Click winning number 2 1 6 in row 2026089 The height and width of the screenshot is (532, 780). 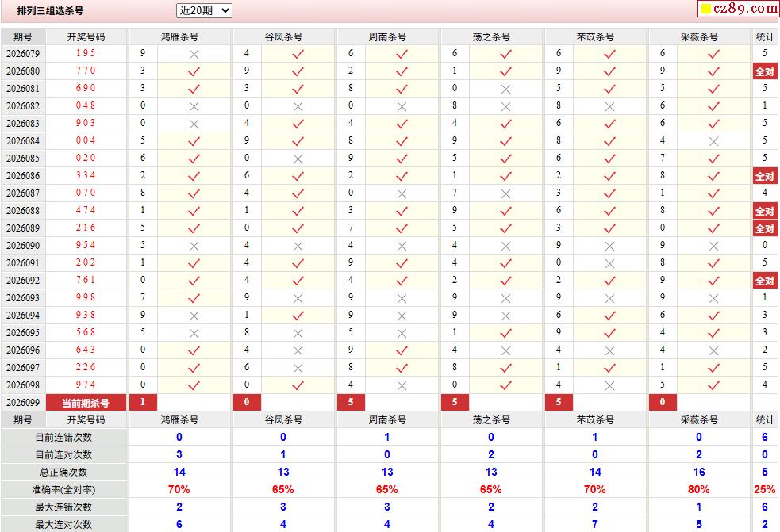tap(86, 228)
